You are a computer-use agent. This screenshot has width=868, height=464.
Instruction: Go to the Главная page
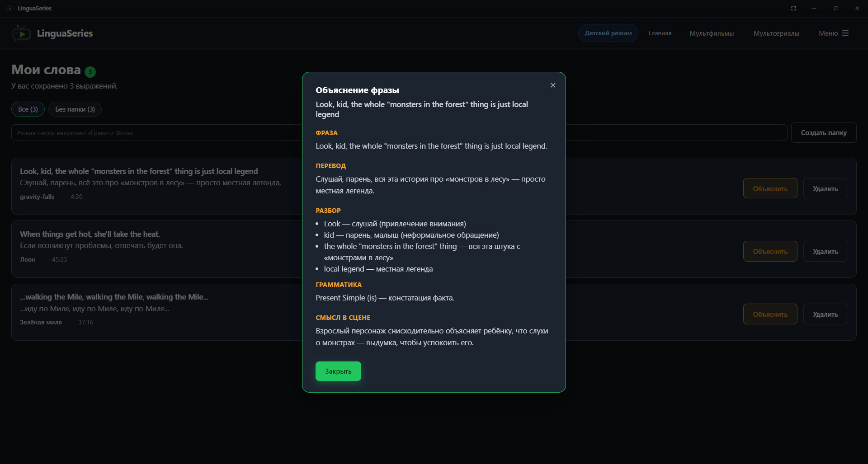point(660,33)
